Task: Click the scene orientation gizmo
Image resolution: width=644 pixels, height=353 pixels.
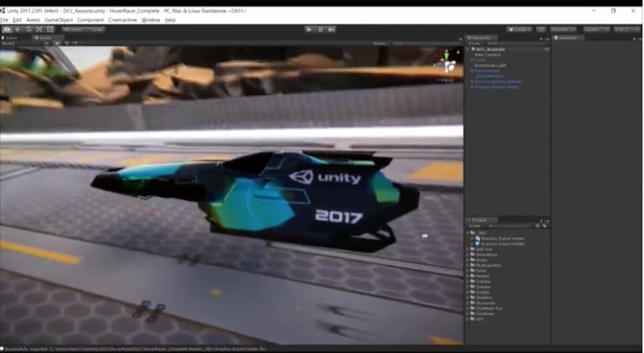Action: coord(447,62)
